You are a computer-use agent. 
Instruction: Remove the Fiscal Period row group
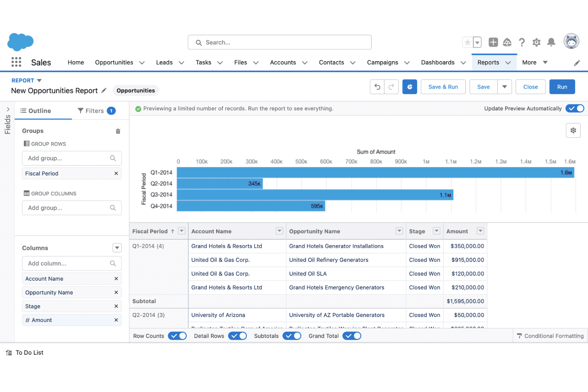click(116, 174)
